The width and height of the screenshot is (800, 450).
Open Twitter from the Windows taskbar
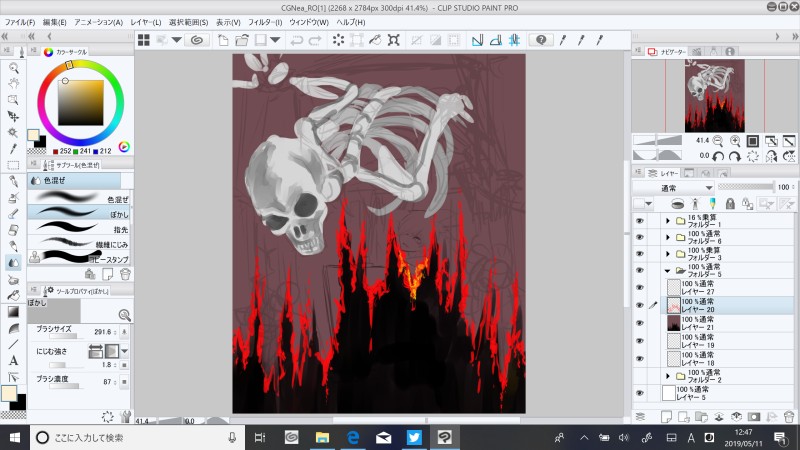click(414, 437)
